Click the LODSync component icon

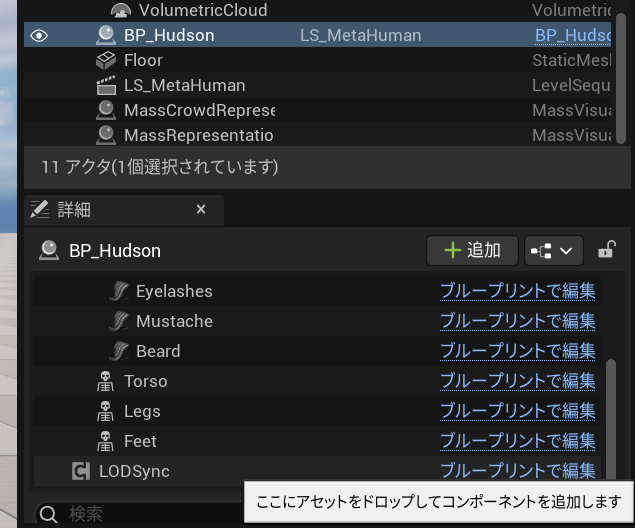pyautogui.click(x=81, y=472)
